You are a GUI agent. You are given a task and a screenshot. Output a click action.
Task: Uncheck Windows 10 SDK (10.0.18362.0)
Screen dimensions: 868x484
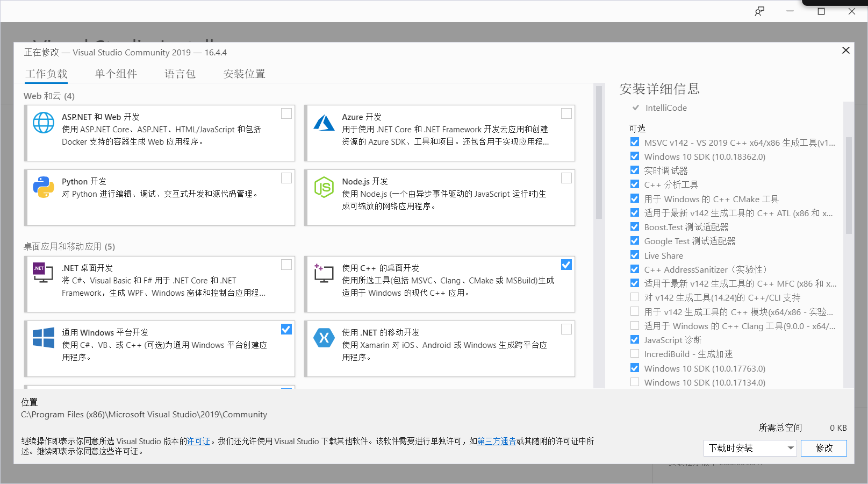635,156
